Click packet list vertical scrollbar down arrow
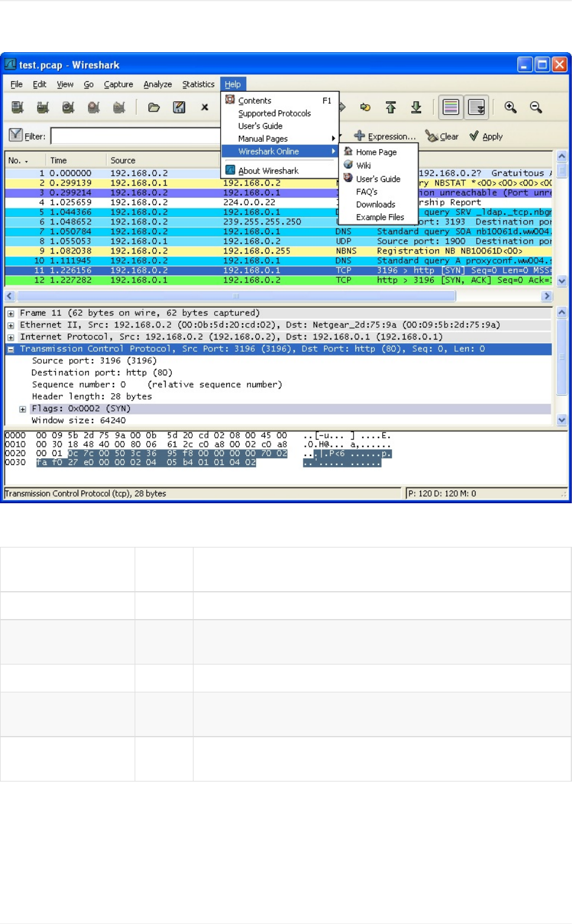 click(x=562, y=281)
